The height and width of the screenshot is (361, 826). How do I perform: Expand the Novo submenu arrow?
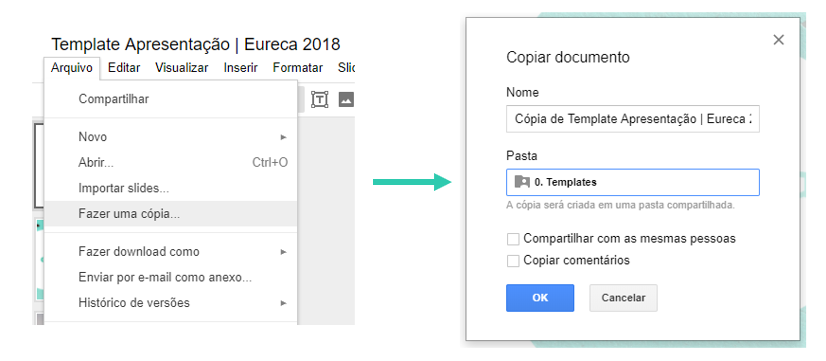point(283,137)
